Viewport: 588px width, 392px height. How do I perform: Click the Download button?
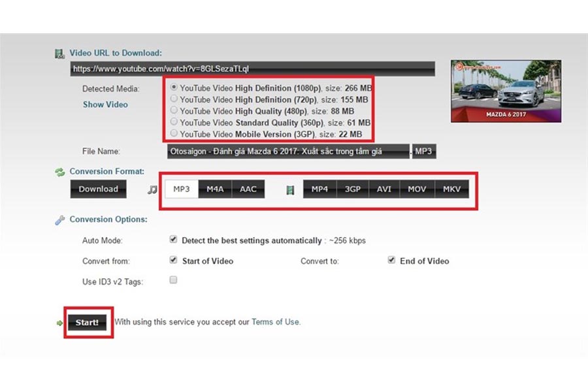(98, 189)
